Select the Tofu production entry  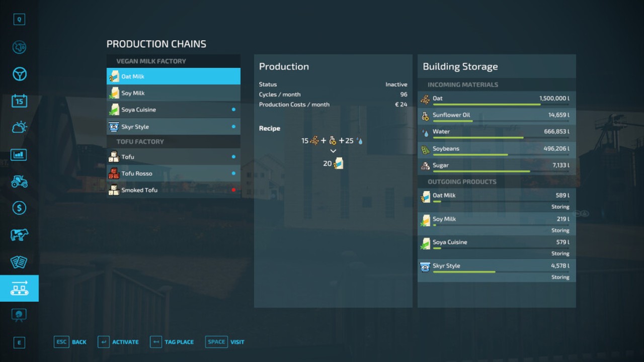pyautogui.click(x=174, y=157)
